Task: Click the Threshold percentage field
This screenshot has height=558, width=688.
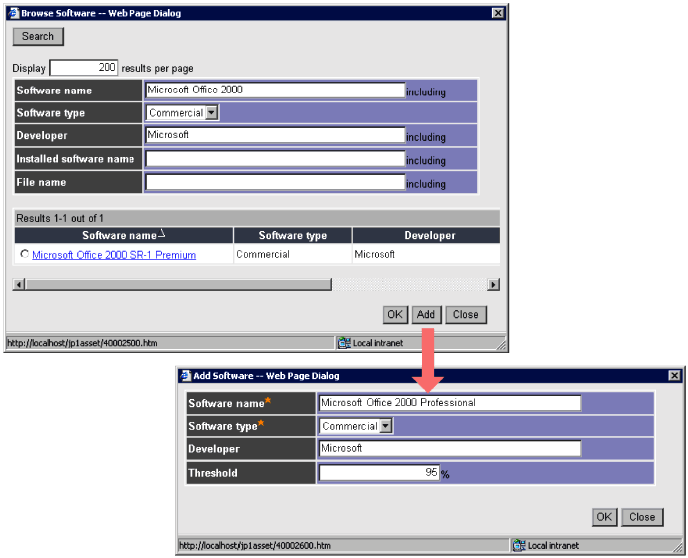Action: pos(379,472)
